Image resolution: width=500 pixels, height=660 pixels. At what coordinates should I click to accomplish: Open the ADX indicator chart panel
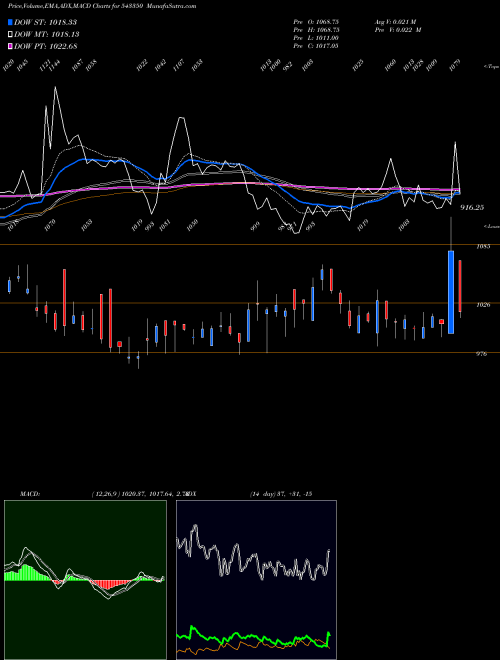(256, 580)
